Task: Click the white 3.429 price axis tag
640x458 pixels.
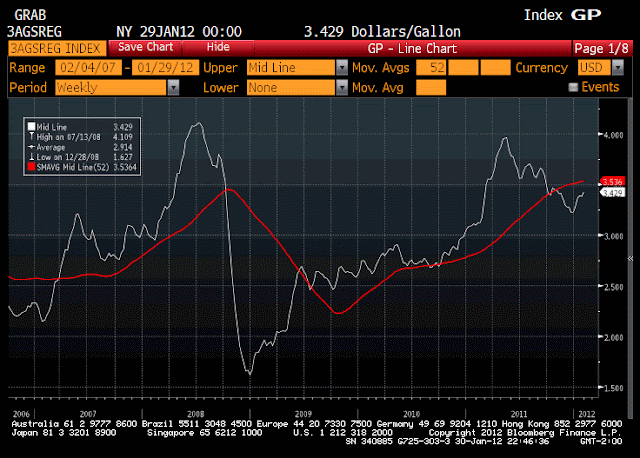Action: pos(612,193)
